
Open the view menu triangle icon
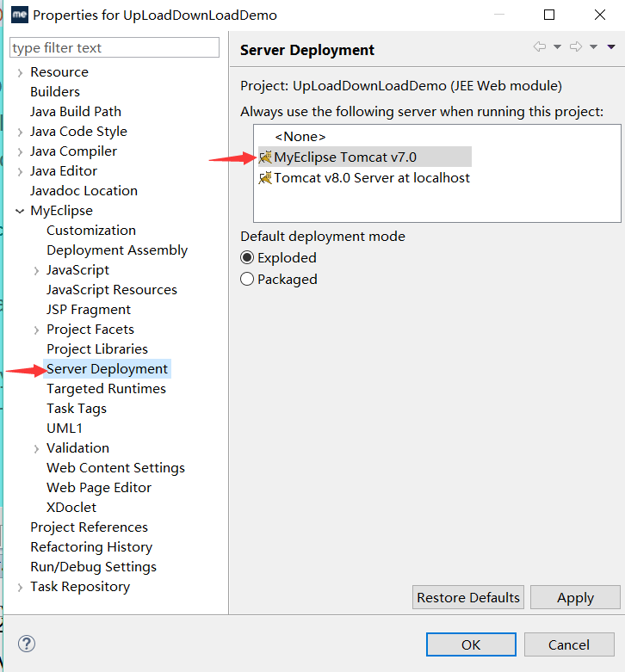[x=611, y=46]
